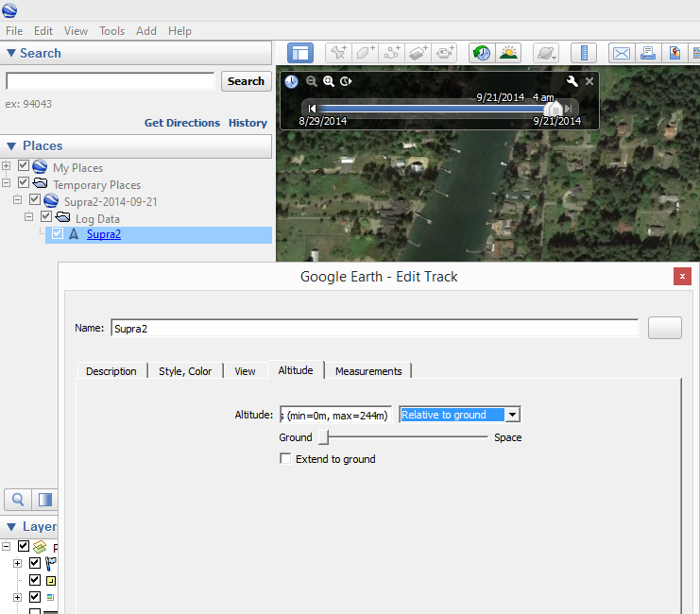The image size is (700, 614).
Task: Click the Supra2 track icon
Action: (x=74, y=234)
